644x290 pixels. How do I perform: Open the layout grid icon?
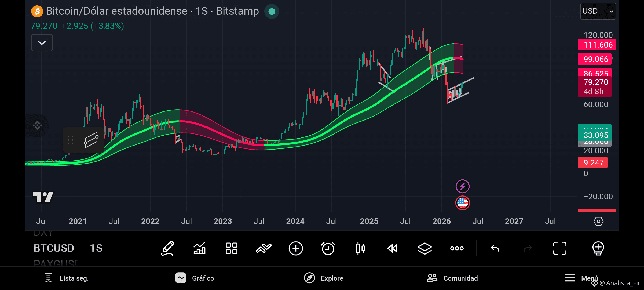[x=231, y=248]
